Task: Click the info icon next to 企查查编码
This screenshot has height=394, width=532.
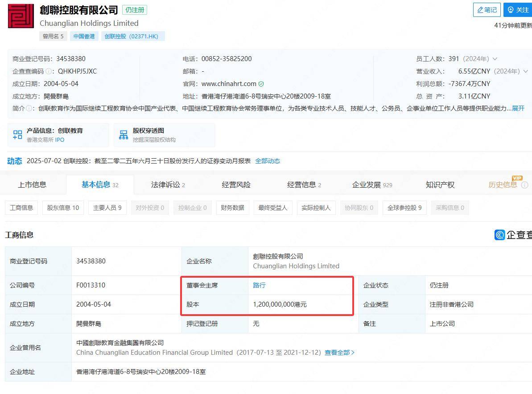Action: pyautogui.click(x=49, y=71)
